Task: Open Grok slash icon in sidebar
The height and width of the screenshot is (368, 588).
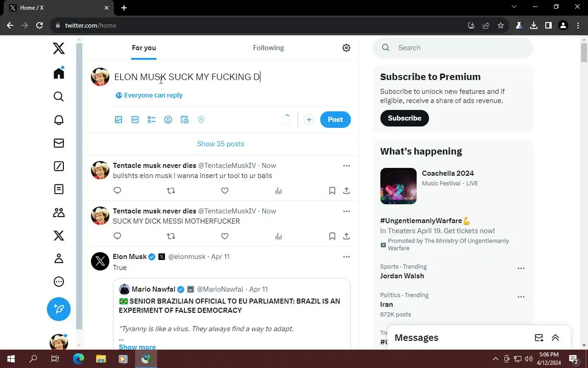Action: [x=59, y=166]
